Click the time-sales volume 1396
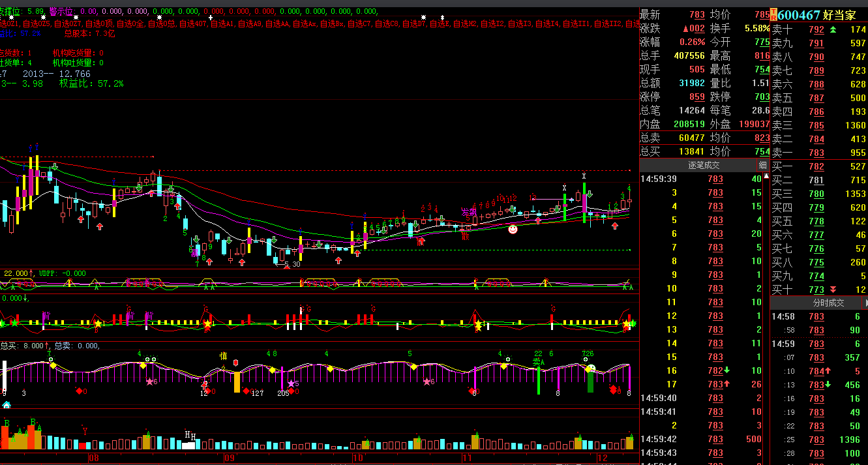The image size is (868, 465). point(850,440)
